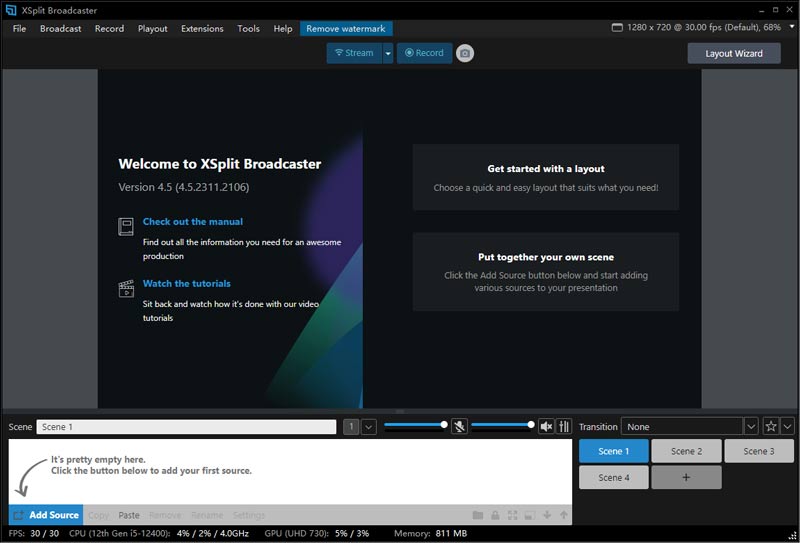Click the FPS 30 / 30 status text

[34, 534]
